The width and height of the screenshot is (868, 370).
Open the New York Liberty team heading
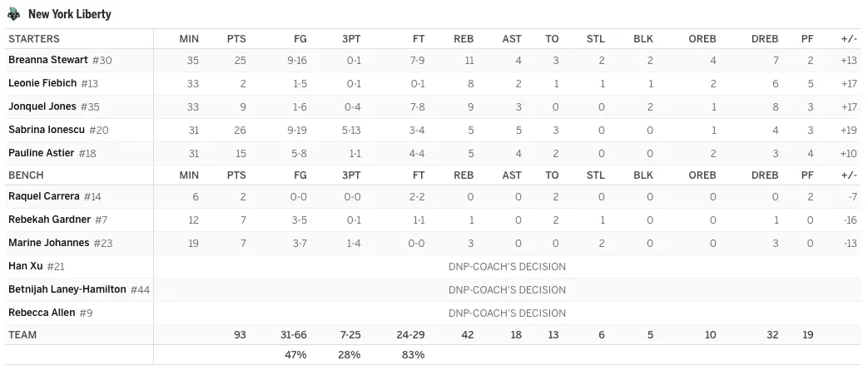pos(70,14)
